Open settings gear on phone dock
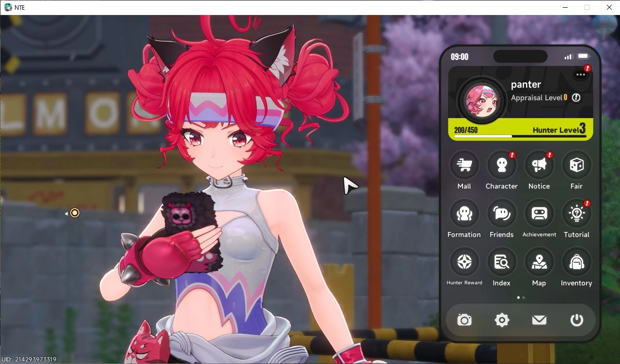This screenshot has width=620, height=364. click(502, 320)
